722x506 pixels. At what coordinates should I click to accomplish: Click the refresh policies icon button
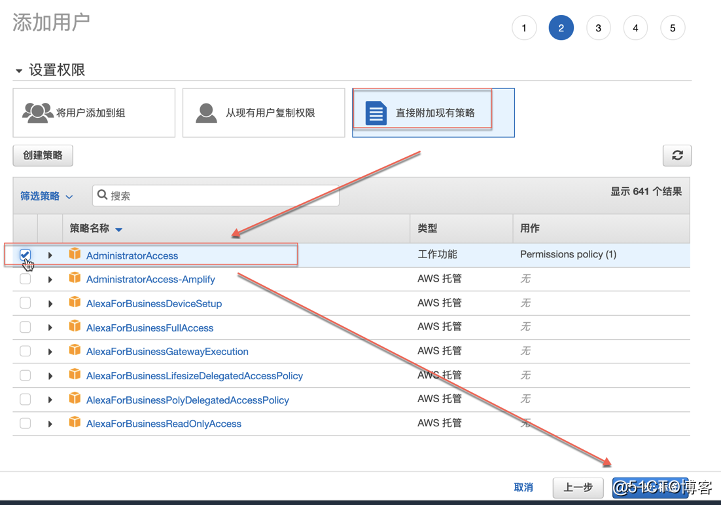tap(677, 156)
